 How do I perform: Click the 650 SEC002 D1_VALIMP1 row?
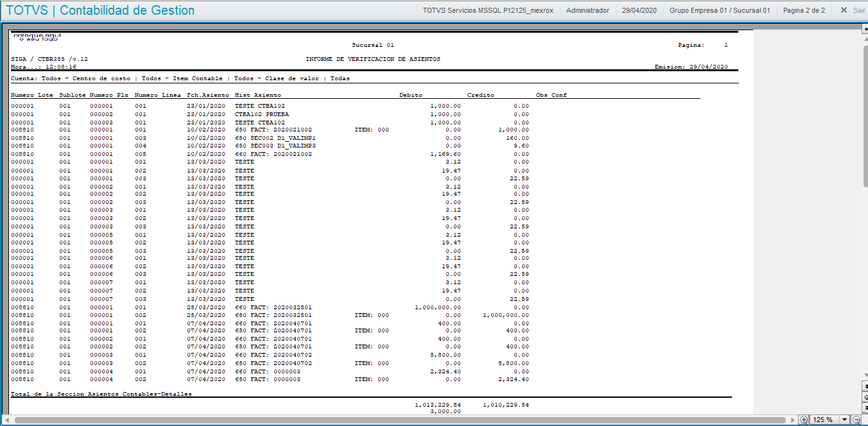click(x=270, y=138)
